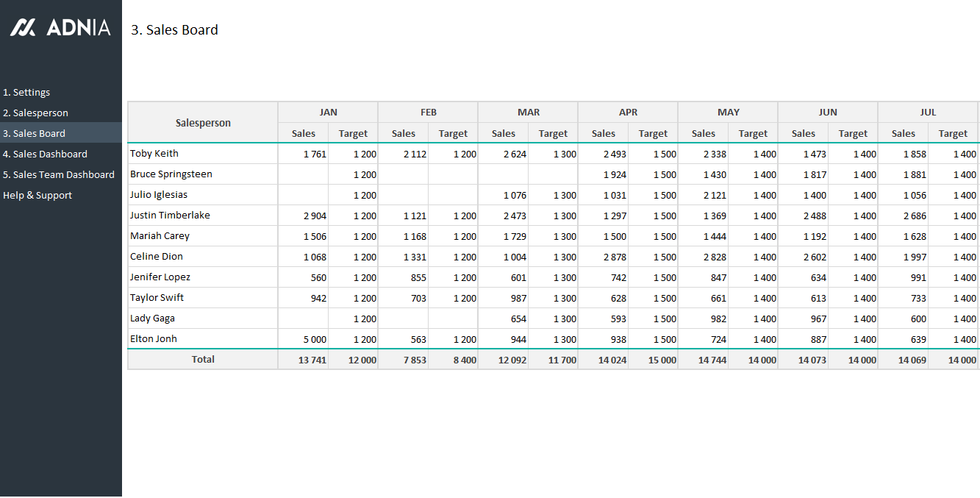Click Bruce Springsteen's empty January sales cell
This screenshot has height=498, width=980.
click(x=303, y=174)
